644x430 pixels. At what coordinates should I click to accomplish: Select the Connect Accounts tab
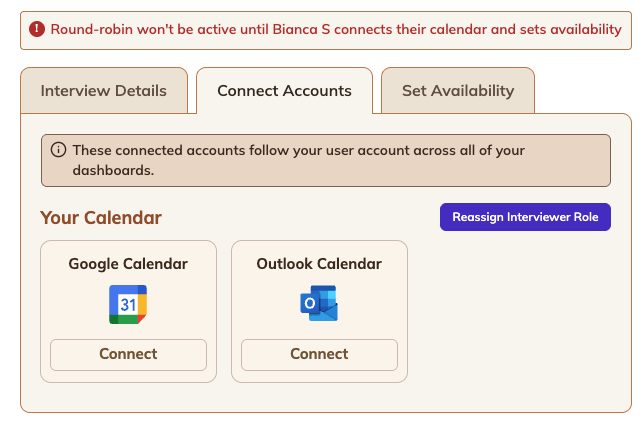click(284, 91)
